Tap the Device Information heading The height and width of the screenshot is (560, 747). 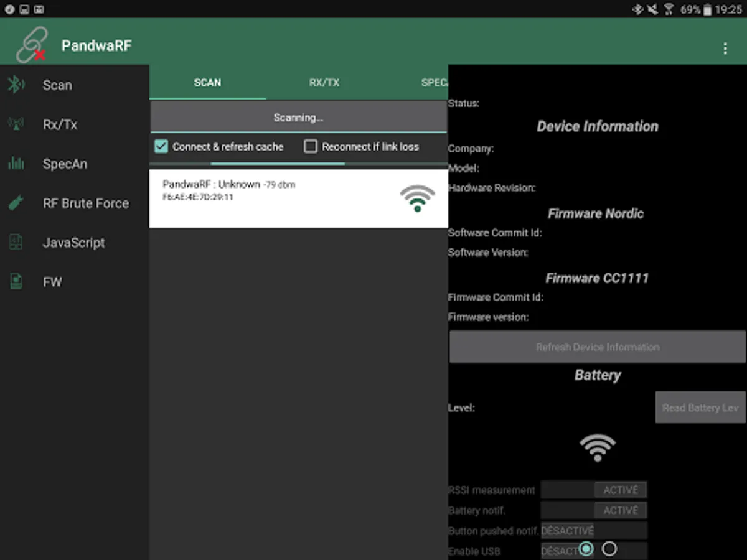click(598, 126)
